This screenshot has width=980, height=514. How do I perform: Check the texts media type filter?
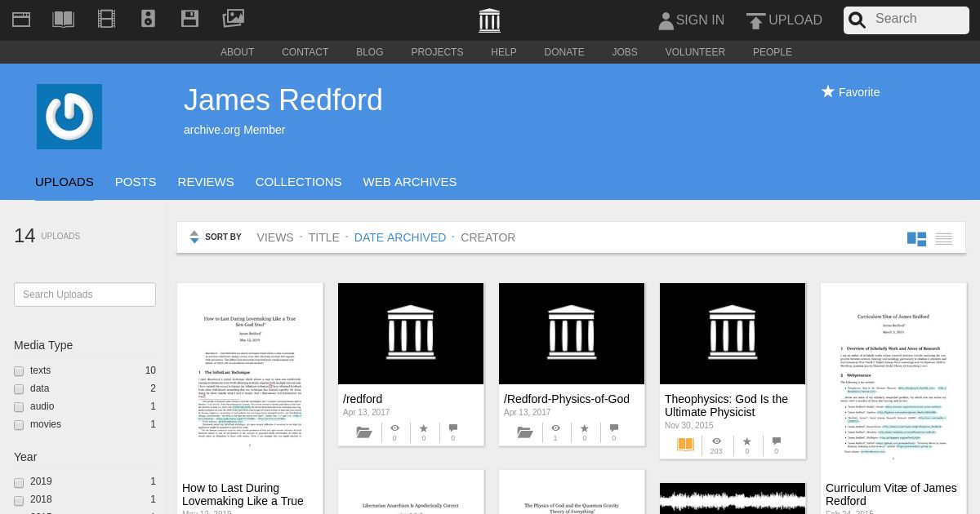19,371
